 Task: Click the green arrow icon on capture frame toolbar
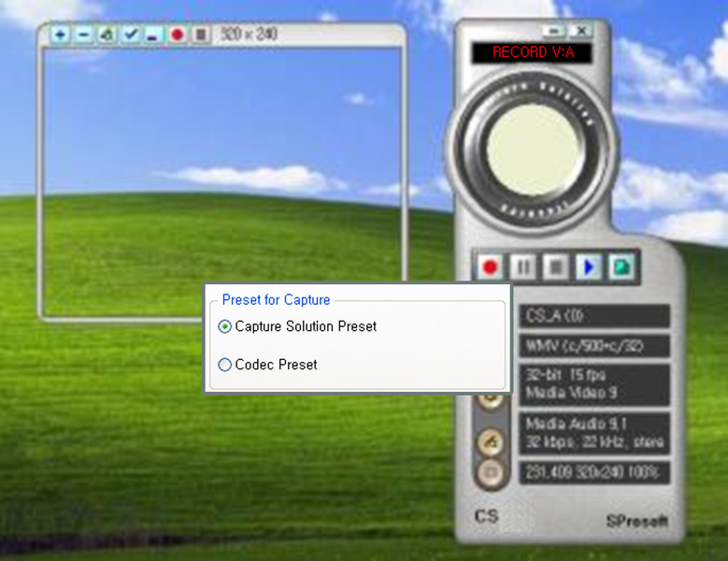(107, 35)
